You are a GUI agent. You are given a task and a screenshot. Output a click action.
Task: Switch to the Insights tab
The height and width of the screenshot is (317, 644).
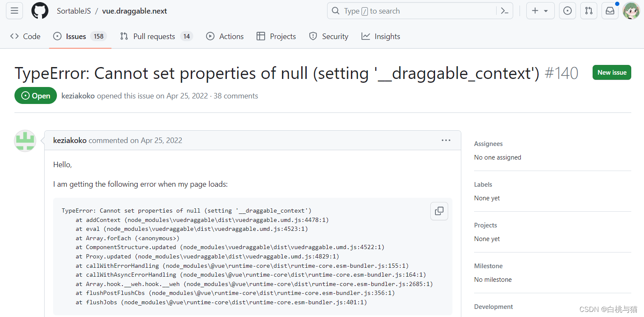381,36
